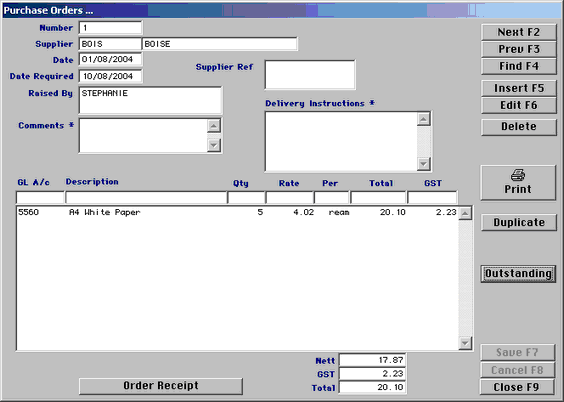Viewport: 564px width, 402px height.
Task: Click the Date Required field 10/08/2004
Action: coord(110,76)
